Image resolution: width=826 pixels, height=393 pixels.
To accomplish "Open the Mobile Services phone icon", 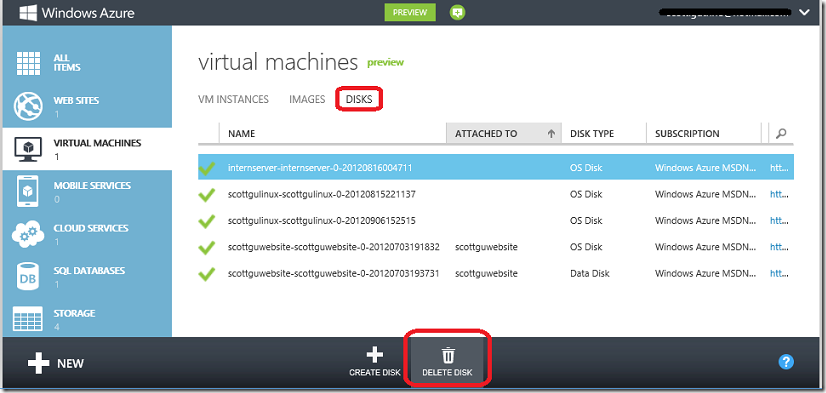I will click(29, 191).
